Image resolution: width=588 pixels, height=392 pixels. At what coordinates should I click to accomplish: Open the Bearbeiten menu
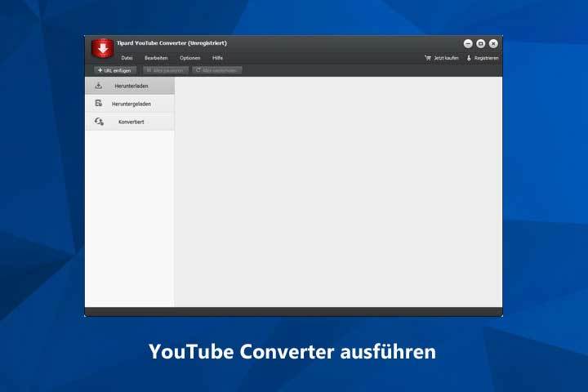156,58
